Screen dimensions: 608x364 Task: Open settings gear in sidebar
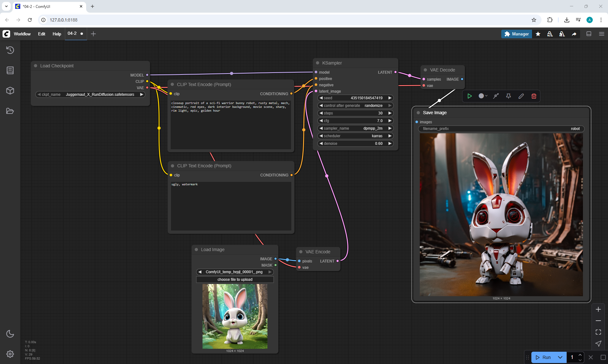point(10,354)
